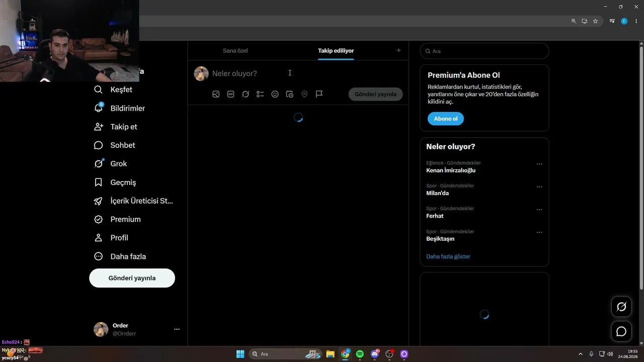Open the emoji picker
Screen dimensions: 644x362
275,94
